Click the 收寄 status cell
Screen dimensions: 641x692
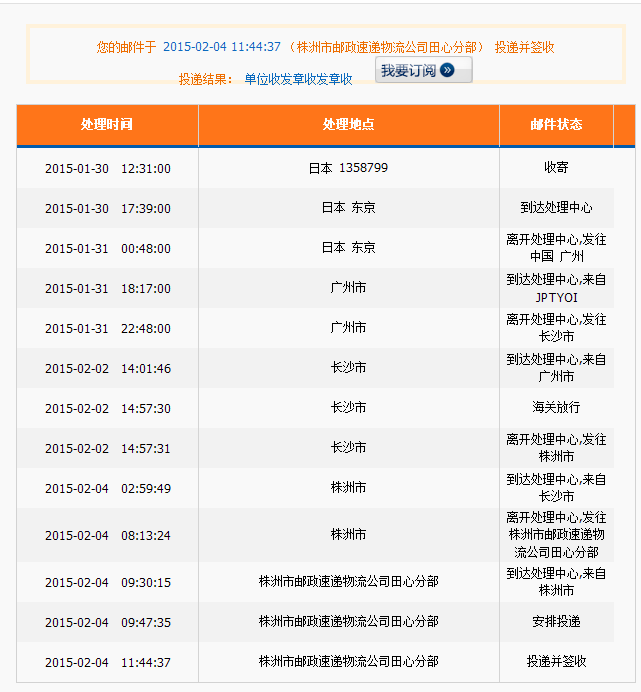[x=556, y=168]
